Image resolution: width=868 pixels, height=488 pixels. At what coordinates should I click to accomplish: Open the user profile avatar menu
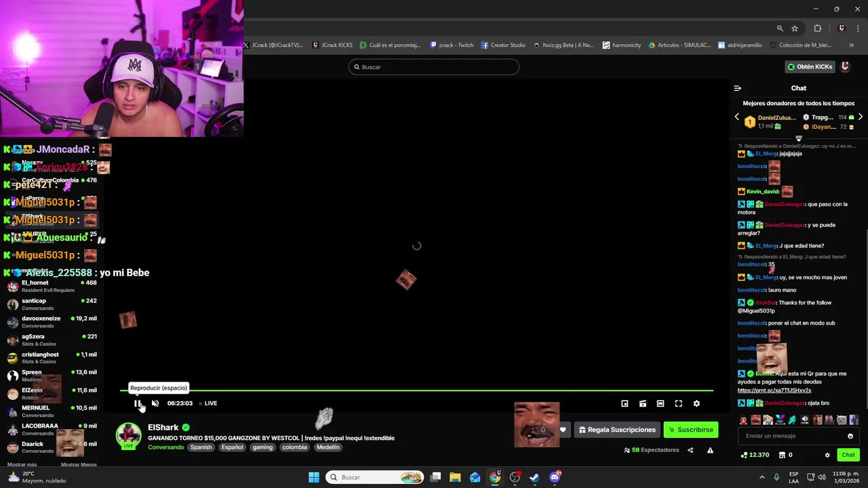point(846,66)
